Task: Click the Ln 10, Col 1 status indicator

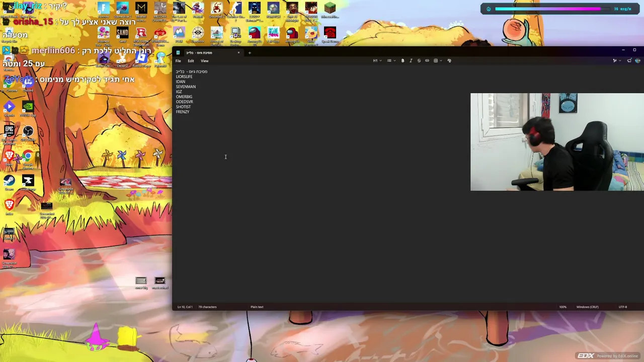Action: click(x=185, y=307)
